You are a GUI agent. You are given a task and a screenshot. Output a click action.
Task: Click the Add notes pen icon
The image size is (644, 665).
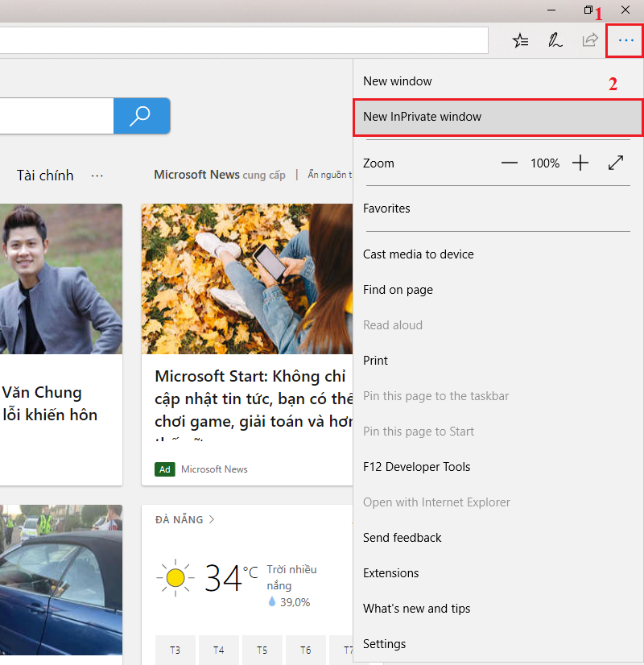point(555,40)
